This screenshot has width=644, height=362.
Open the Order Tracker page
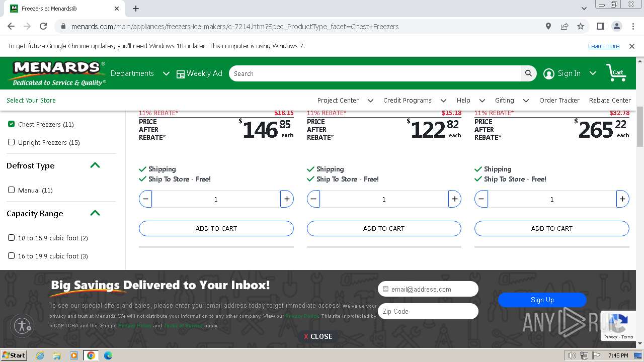click(559, 101)
